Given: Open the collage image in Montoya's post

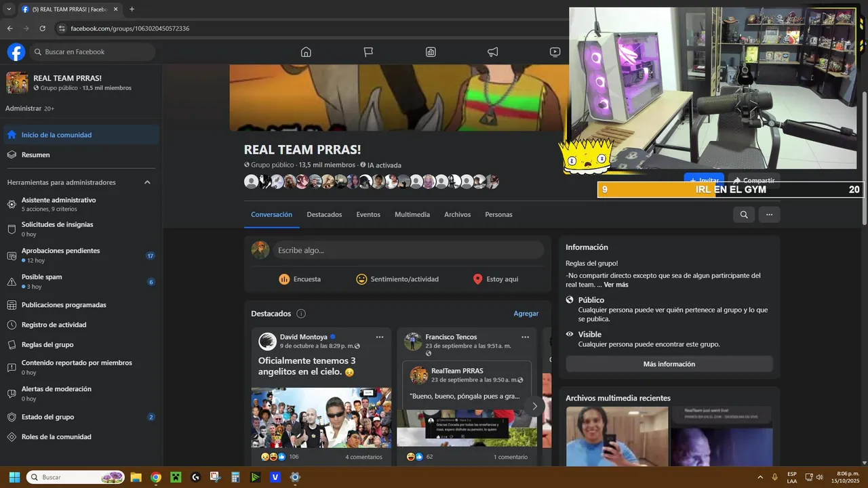Looking at the screenshot, I should pyautogui.click(x=321, y=418).
